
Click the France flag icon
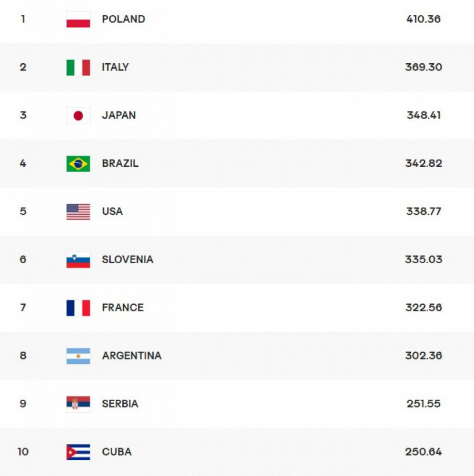point(78,308)
